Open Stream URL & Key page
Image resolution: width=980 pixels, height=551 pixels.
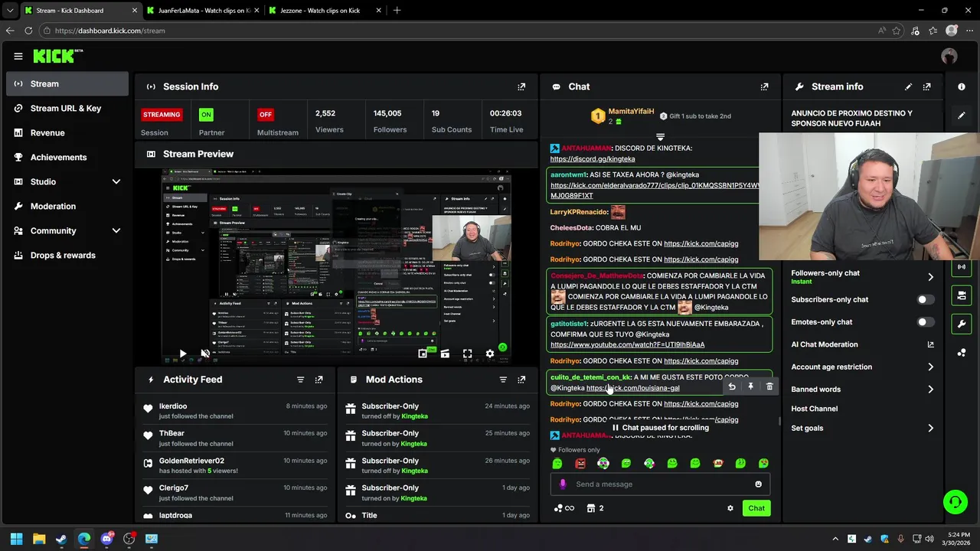[x=67, y=108]
